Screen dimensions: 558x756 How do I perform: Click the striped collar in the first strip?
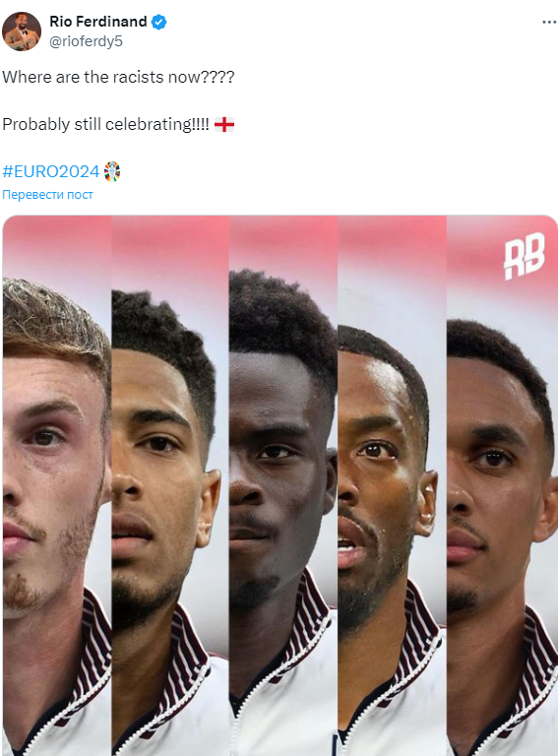tap(94, 641)
